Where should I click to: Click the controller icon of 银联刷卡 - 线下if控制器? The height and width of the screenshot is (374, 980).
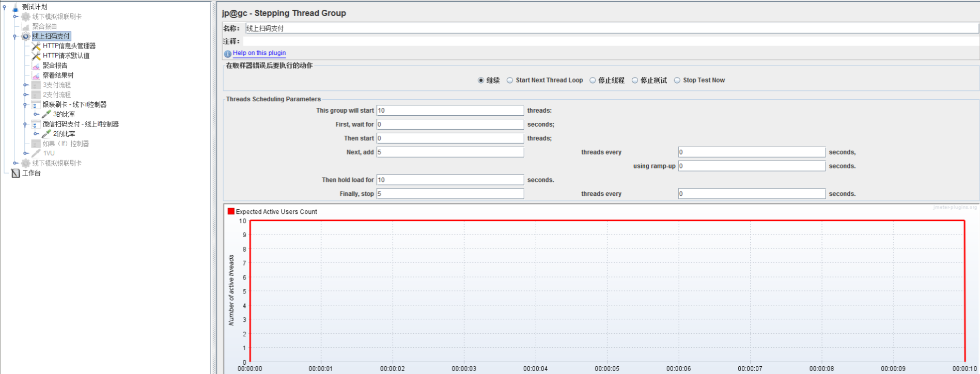coord(36,105)
